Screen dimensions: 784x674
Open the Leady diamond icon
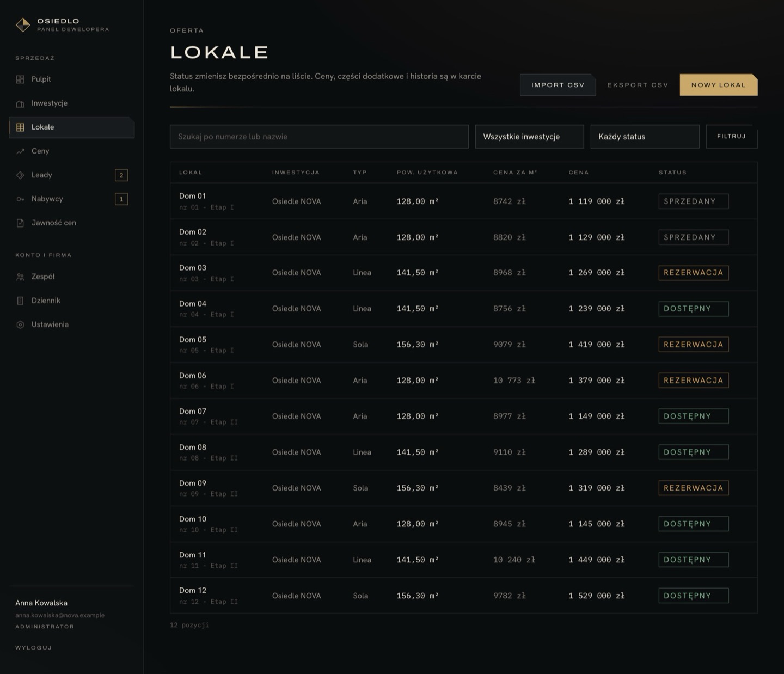[20, 175]
